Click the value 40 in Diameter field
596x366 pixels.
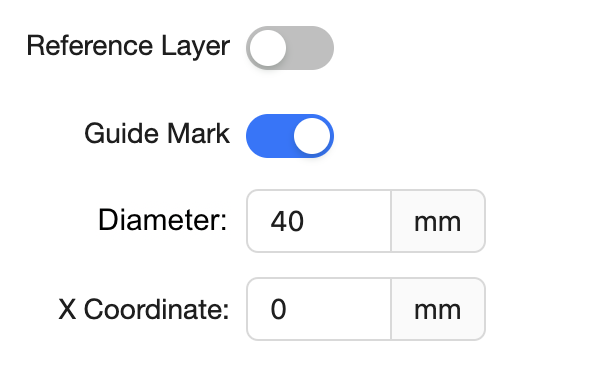coord(287,221)
